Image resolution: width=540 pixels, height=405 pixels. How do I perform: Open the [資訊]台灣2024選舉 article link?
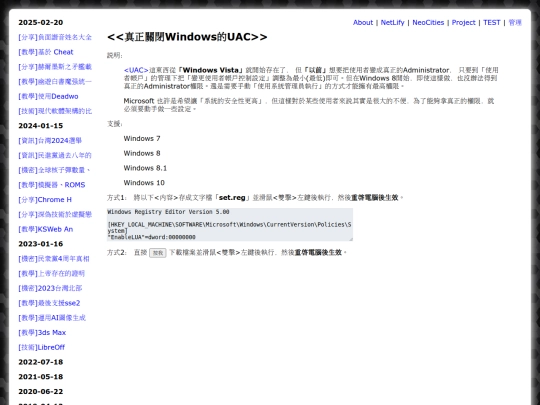(50, 141)
